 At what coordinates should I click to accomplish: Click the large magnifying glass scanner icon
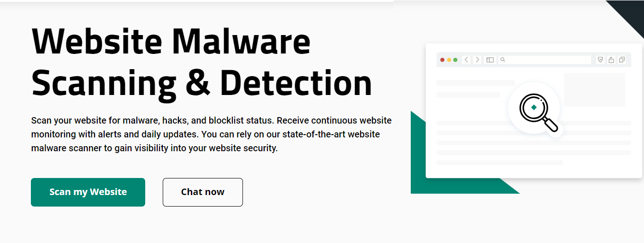coord(538,113)
